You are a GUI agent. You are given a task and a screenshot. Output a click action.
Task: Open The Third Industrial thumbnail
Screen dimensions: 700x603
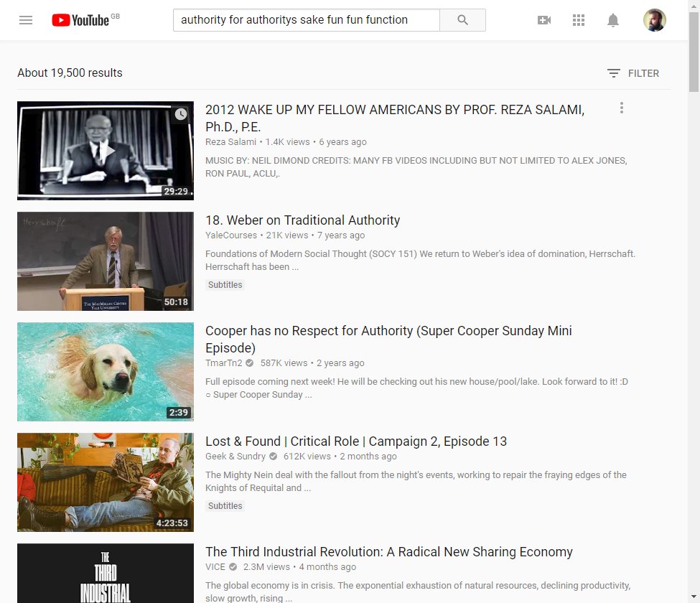point(106,573)
